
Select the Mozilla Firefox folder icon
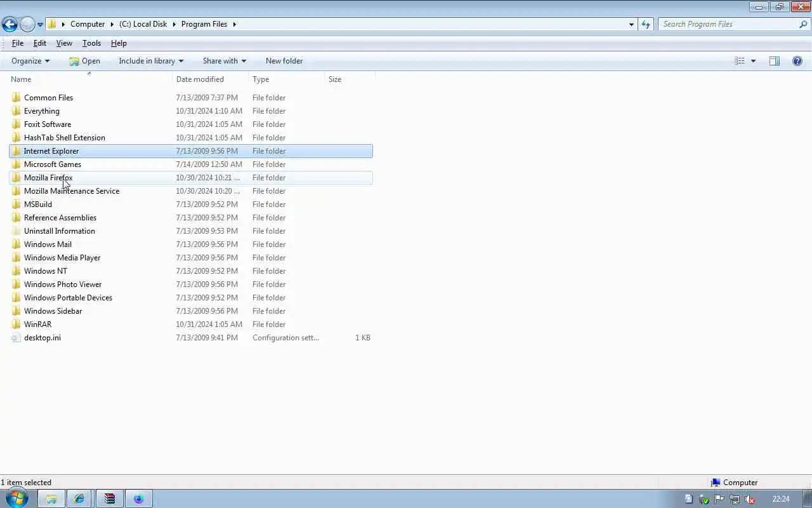(16, 178)
